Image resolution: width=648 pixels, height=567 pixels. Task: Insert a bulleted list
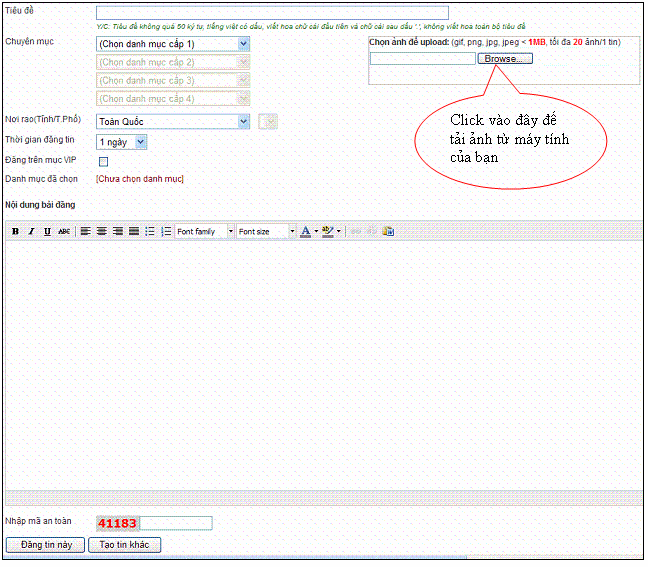(x=150, y=231)
